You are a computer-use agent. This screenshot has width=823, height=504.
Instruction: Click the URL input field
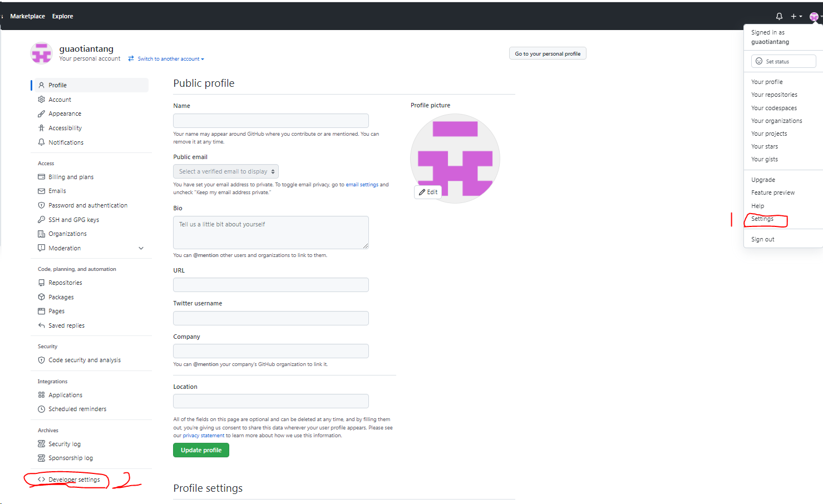(x=271, y=285)
